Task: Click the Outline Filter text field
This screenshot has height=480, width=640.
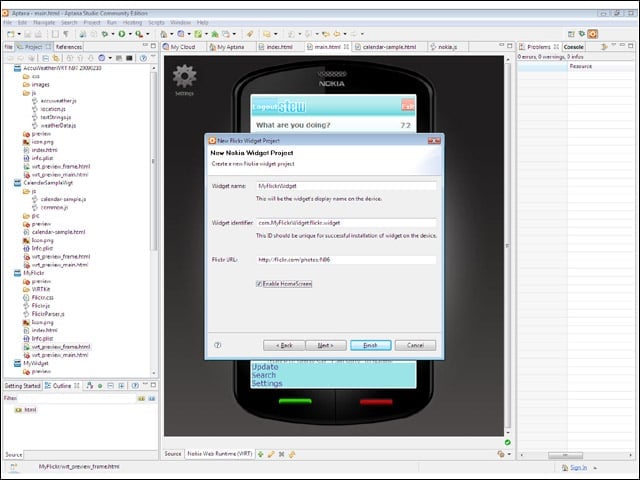Action: pyautogui.click(x=77, y=398)
